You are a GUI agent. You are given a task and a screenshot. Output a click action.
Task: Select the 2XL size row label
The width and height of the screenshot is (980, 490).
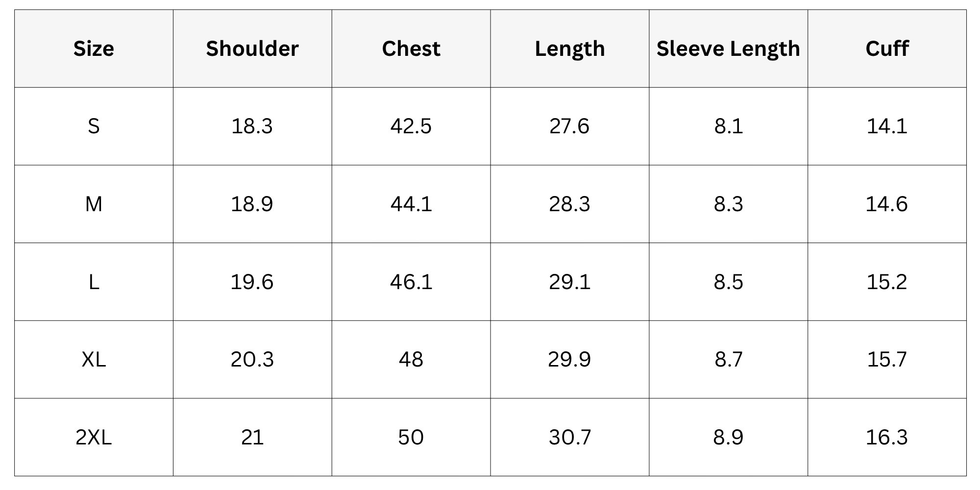point(94,437)
